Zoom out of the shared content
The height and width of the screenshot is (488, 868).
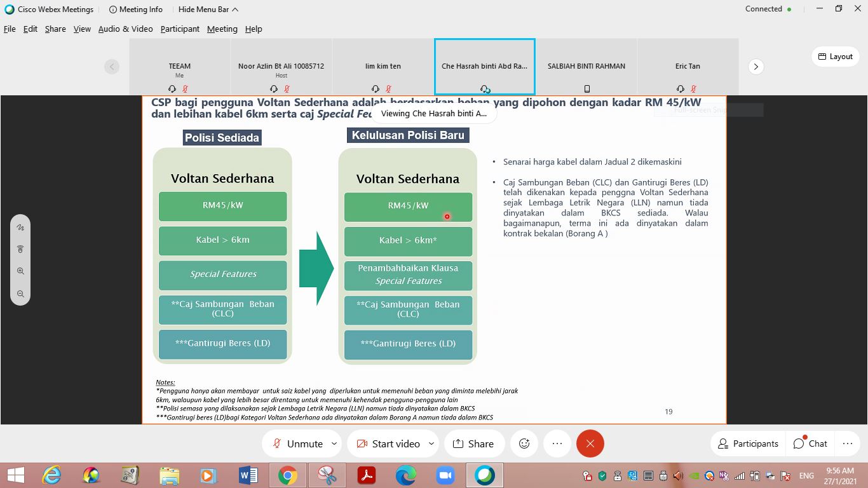20,294
